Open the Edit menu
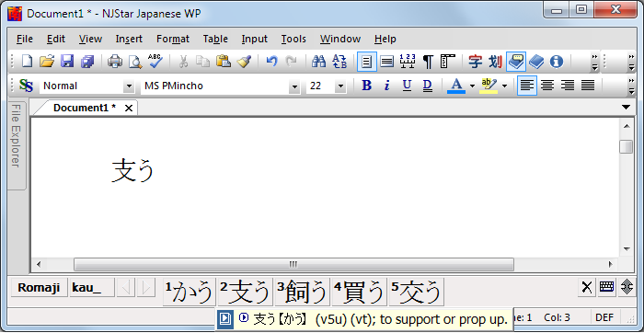 [56, 39]
